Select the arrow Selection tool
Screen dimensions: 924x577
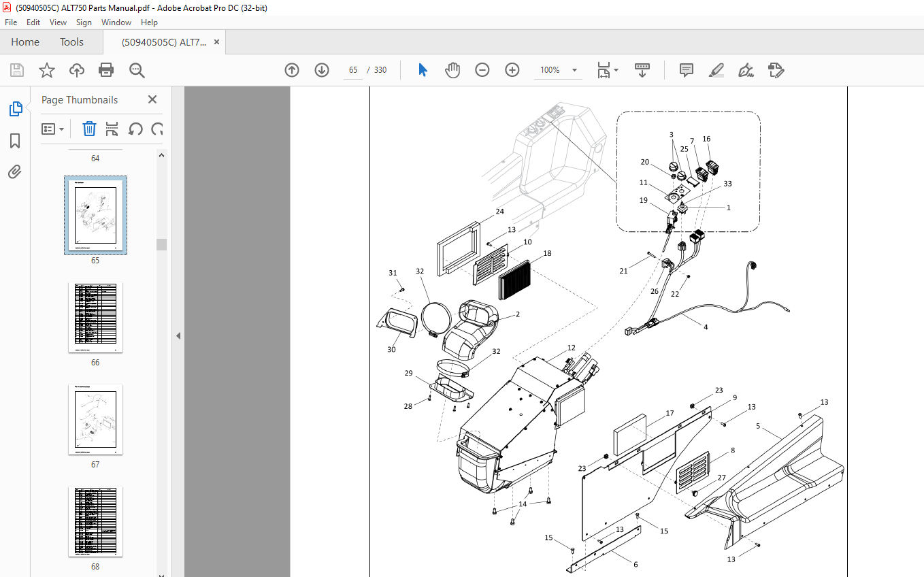pyautogui.click(x=423, y=70)
